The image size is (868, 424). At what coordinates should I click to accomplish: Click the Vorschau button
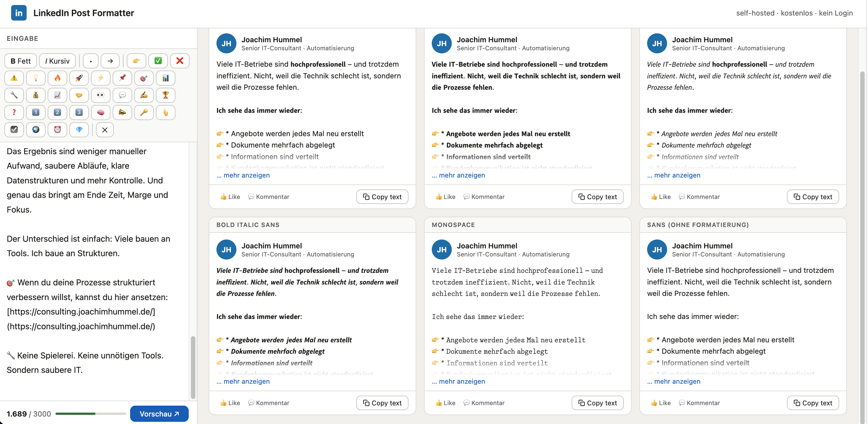point(159,414)
